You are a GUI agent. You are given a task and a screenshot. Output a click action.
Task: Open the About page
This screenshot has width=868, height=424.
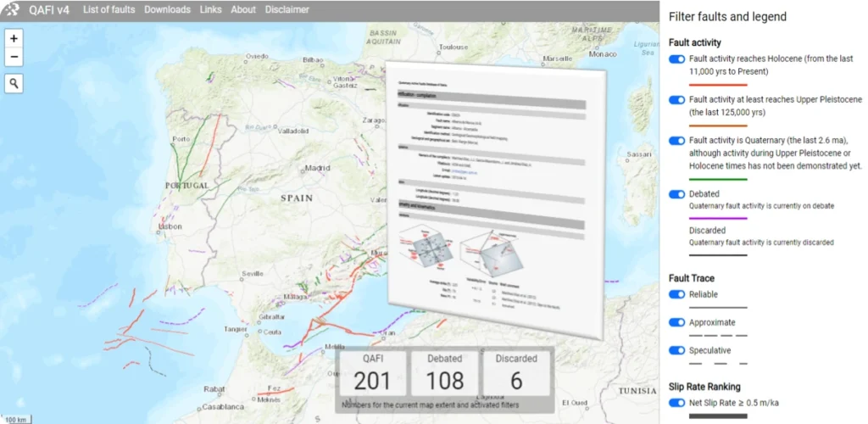[243, 10]
